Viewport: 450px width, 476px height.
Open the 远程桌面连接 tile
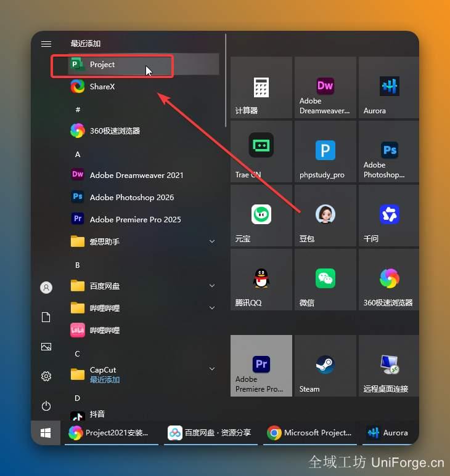click(389, 366)
